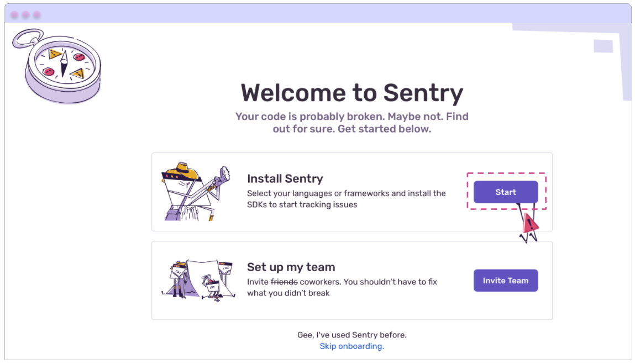Screen dimensions: 635x364
Task: Click the Gee, I've used Sentry before text
Action: (x=351, y=334)
